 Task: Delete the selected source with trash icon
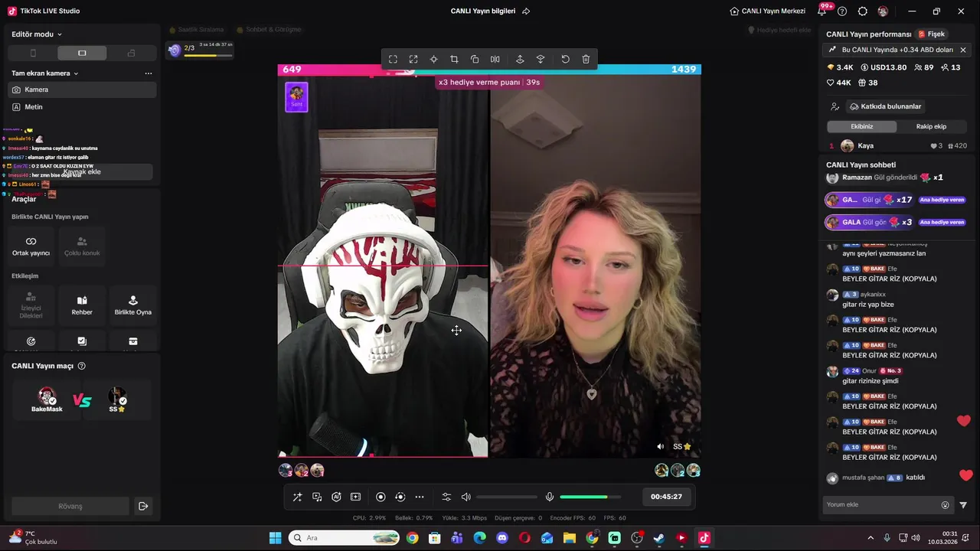pos(586,59)
